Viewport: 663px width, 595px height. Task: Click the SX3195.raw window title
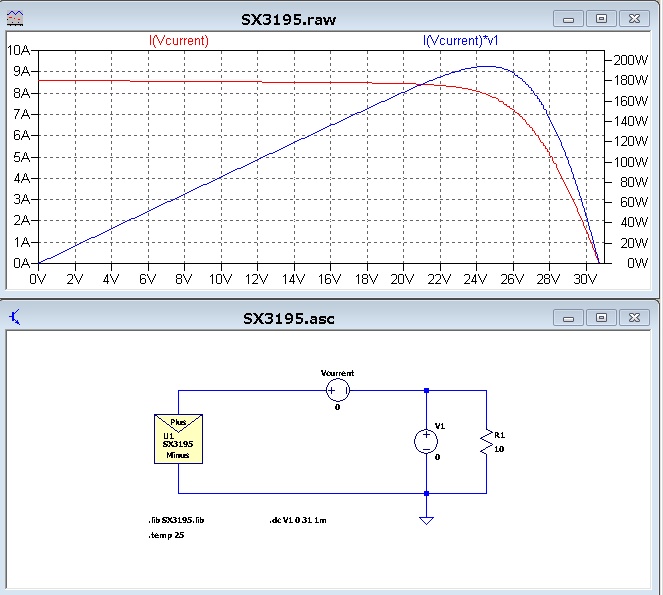point(289,19)
